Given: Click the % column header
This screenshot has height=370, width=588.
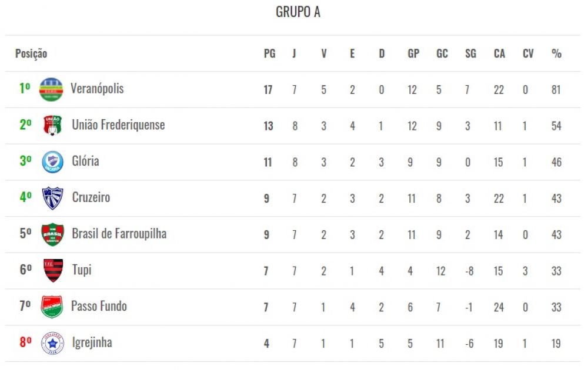Looking at the screenshot, I should pos(556,53).
